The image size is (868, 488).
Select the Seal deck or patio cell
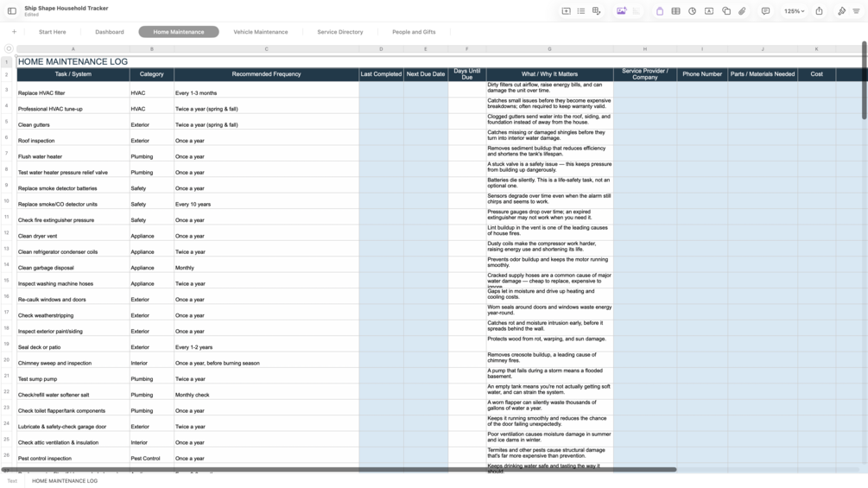coord(73,344)
